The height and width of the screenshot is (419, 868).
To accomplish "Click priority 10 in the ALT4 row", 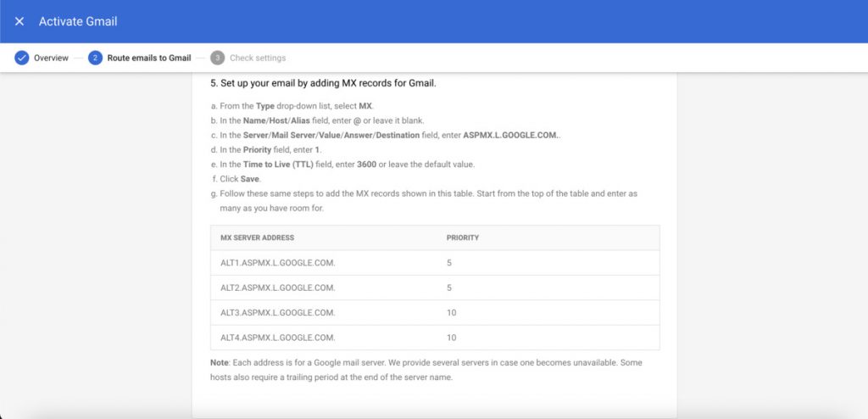I will pos(451,338).
